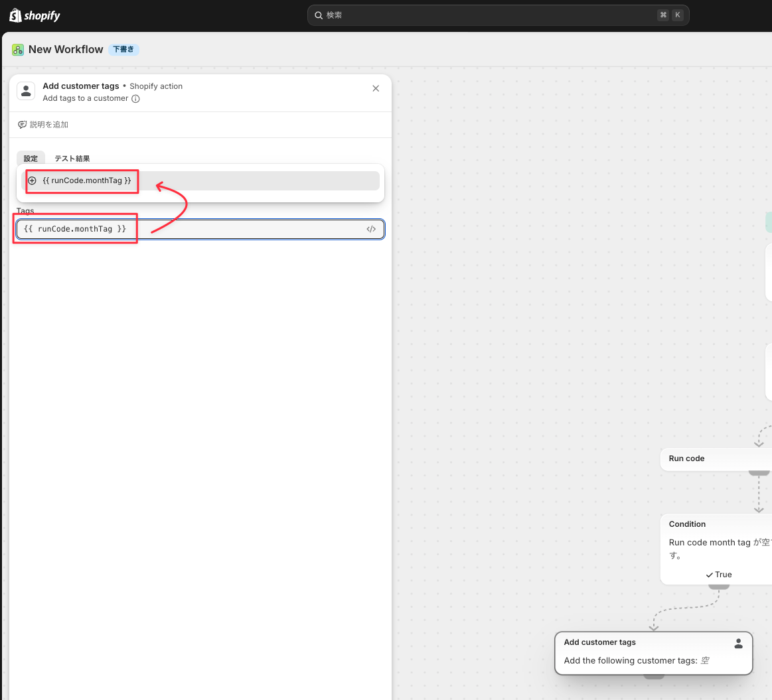Click the 検索 search field
772x700 pixels.
coord(499,15)
